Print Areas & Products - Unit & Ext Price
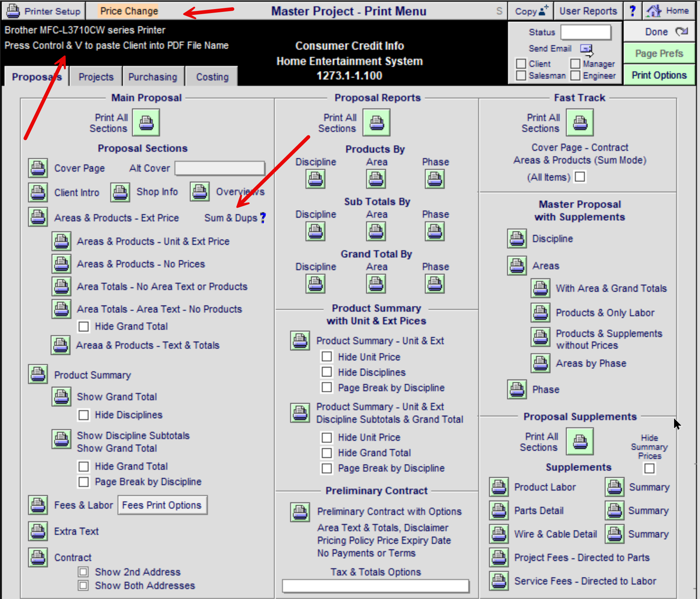 pos(61,241)
